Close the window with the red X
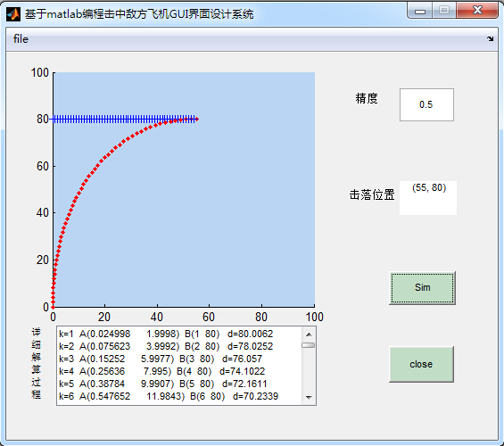The height and width of the screenshot is (446, 504). click(477, 11)
